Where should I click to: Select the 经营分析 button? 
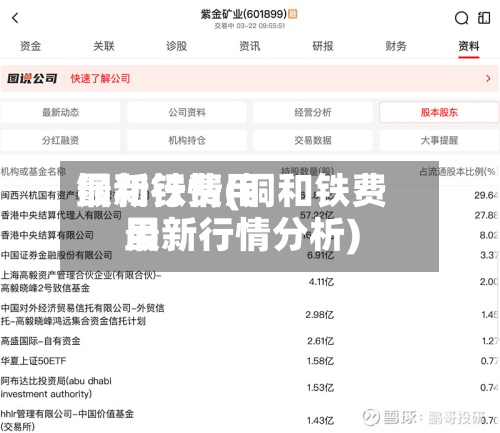tap(313, 112)
